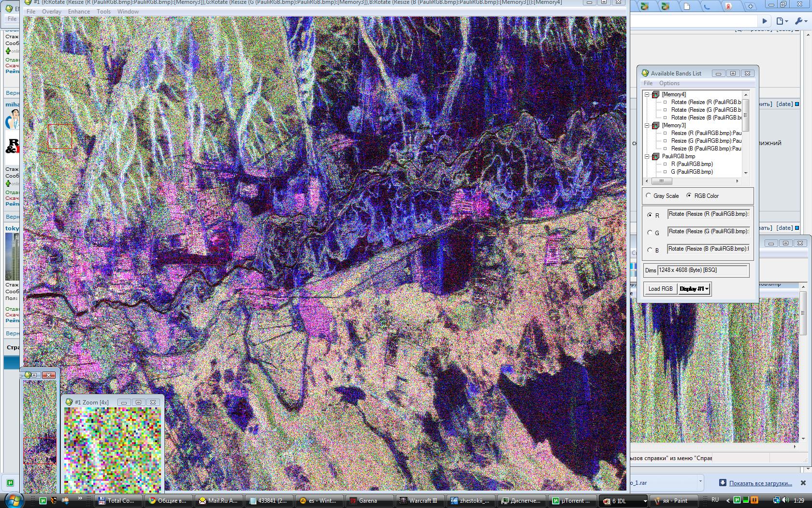
Task: Click the PauliRGB.bmp file icon in the tree
Action: pos(656,156)
